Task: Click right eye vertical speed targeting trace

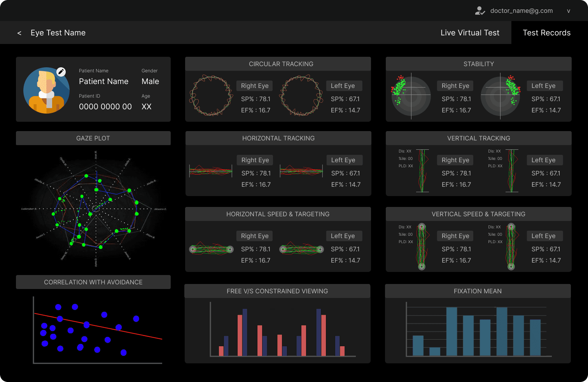Action: click(x=422, y=247)
